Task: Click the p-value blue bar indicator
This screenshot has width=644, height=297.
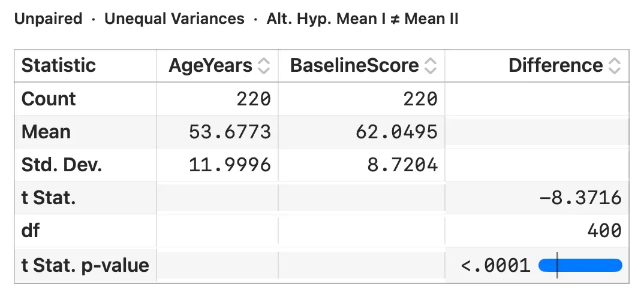Action: coord(580,265)
